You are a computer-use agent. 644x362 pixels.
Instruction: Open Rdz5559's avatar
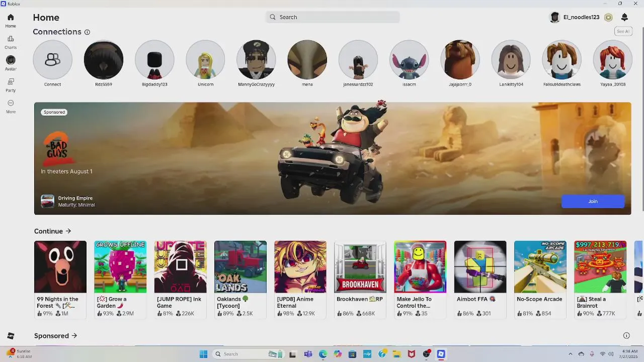tap(104, 60)
